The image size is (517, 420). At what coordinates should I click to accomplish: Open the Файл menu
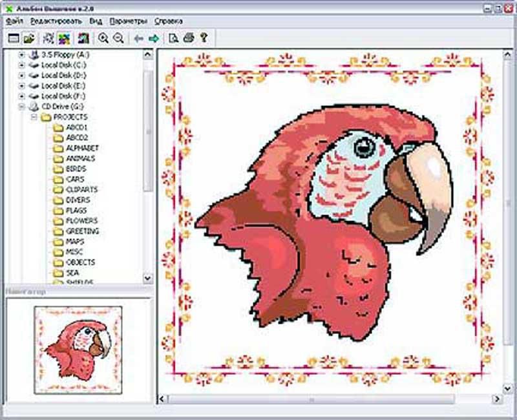click(14, 21)
